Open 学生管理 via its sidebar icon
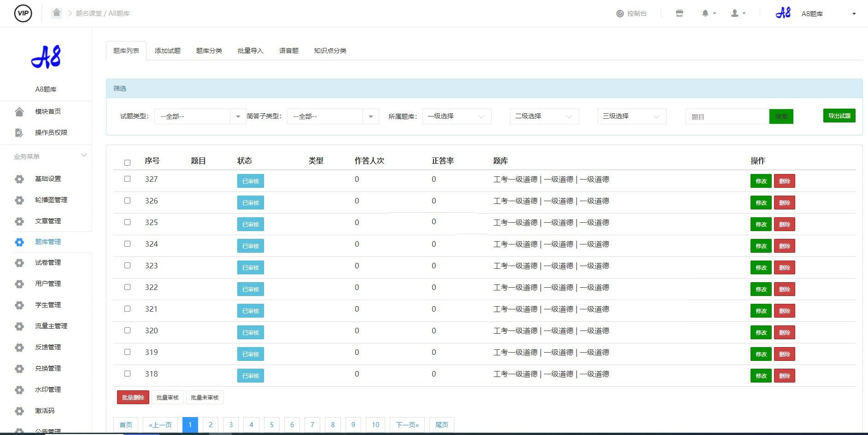The image size is (868, 435). 19,305
